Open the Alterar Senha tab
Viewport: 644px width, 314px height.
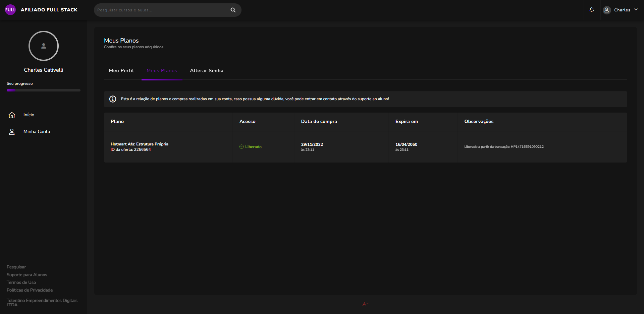pos(207,71)
